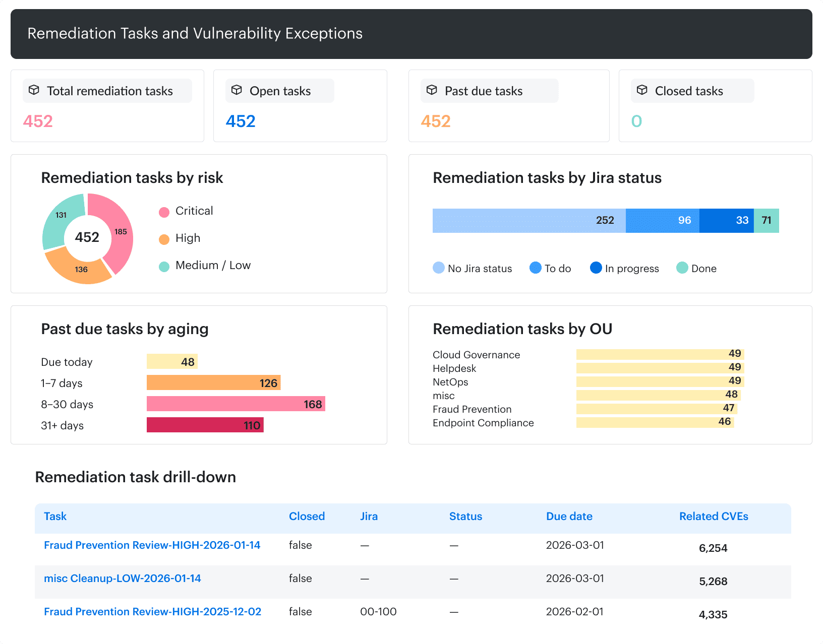Screen dimensions: 823x644
Task: Toggle the In progress legend dot
Action: click(596, 268)
